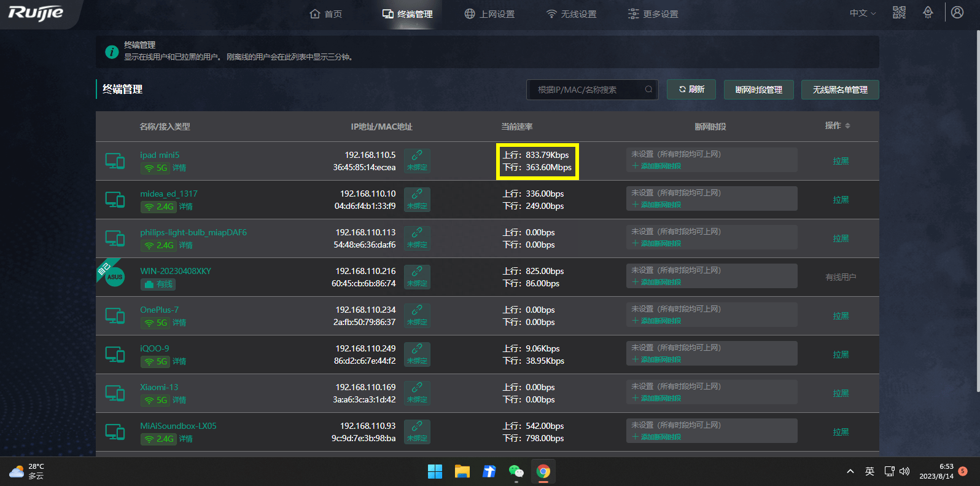Click the search magnifier icon

[x=648, y=90]
